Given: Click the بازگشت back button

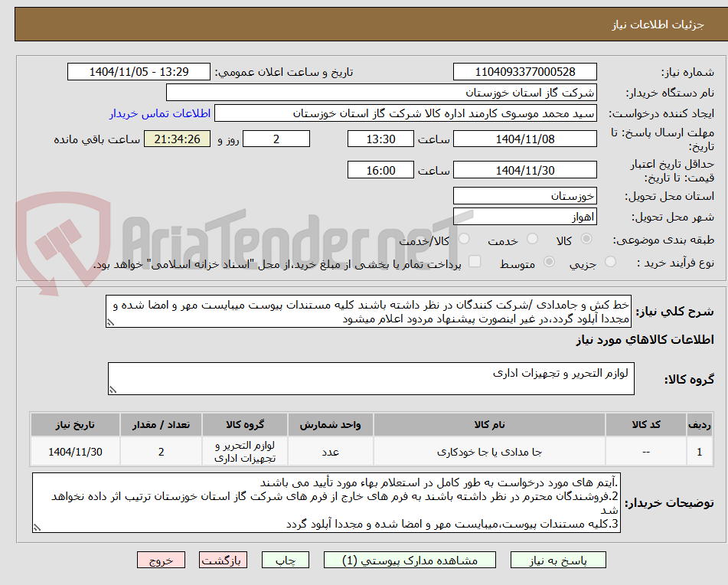Looking at the screenshot, I should [x=223, y=560].
